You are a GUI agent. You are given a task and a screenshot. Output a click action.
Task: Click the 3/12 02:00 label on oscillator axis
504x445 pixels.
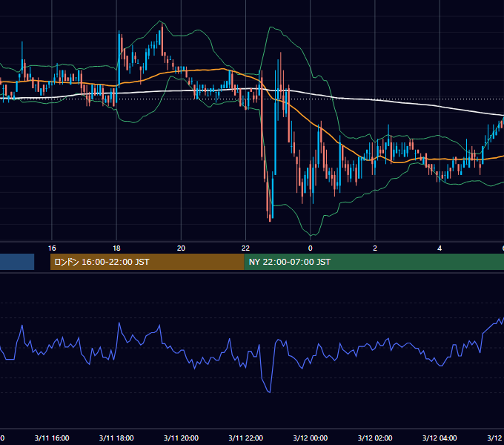point(375,438)
